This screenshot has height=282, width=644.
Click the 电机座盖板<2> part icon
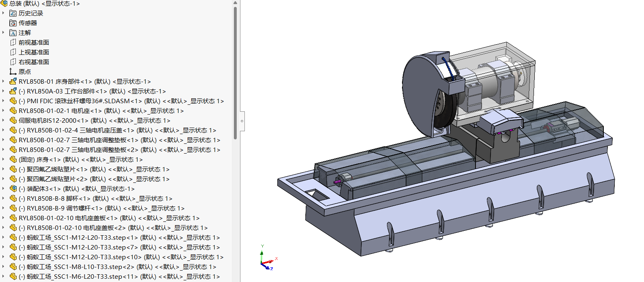13,228
